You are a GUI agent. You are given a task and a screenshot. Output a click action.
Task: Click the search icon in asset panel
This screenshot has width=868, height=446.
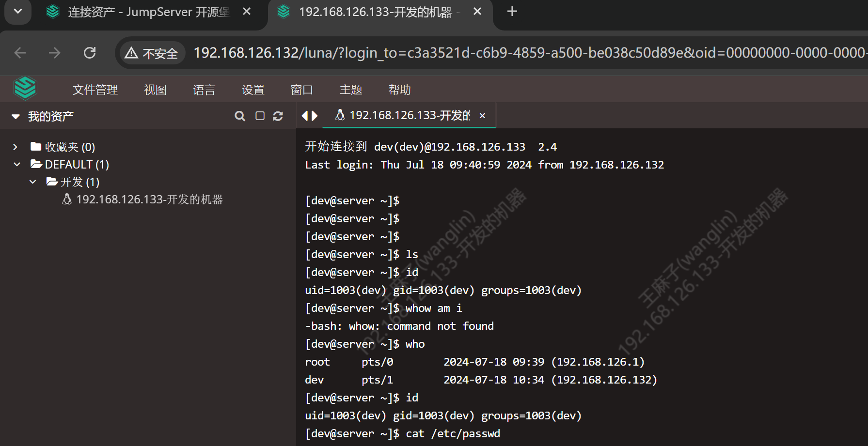click(239, 116)
